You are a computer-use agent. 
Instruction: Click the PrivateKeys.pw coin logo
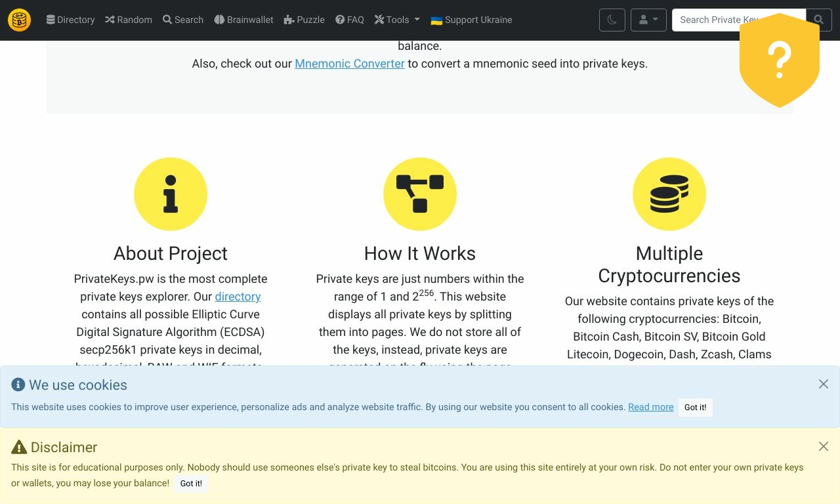(x=20, y=20)
